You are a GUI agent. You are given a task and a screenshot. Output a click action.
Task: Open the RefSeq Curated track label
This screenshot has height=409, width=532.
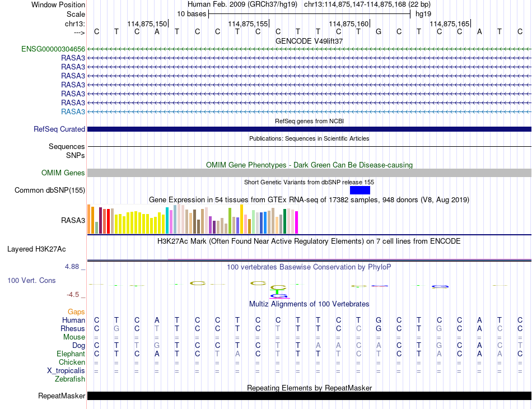point(59,129)
